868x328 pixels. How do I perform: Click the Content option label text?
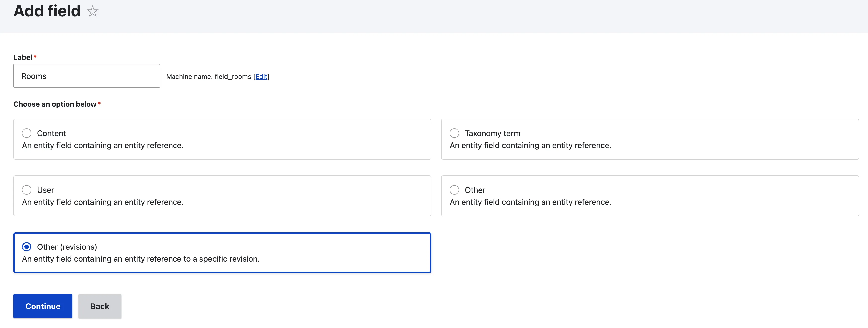(51, 133)
